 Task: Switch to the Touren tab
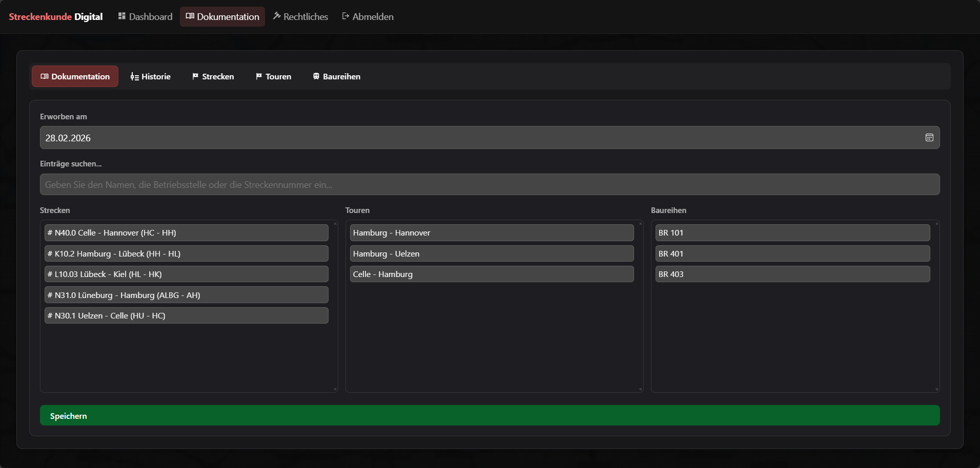coord(273,76)
